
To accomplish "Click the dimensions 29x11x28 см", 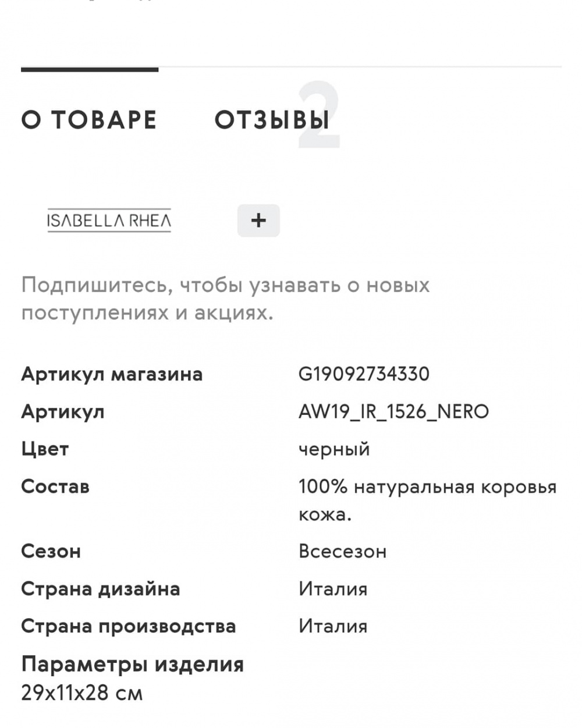I will [81, 693].
